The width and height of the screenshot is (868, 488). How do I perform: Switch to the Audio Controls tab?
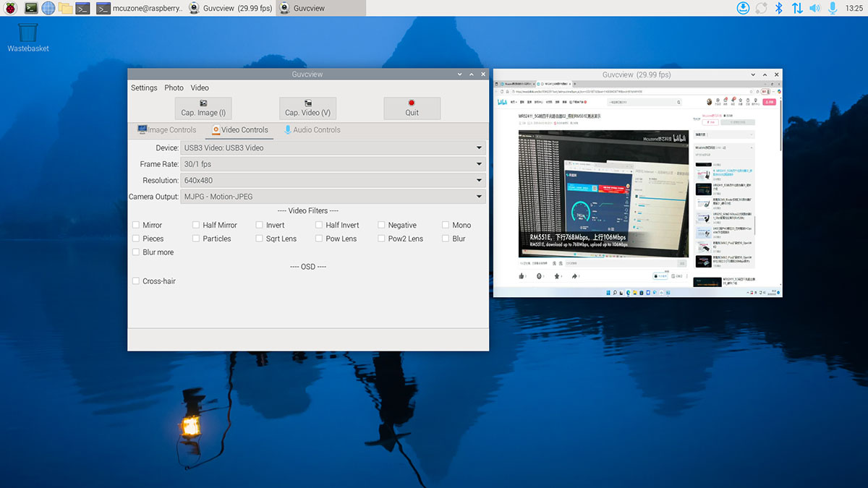click(x=312, y=130)
